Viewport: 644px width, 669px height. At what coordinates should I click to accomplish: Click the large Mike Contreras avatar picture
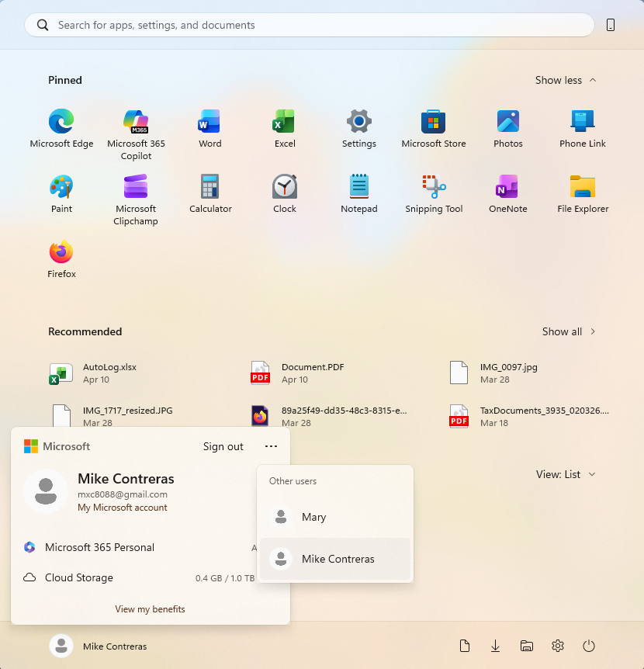tap(46, 491)
